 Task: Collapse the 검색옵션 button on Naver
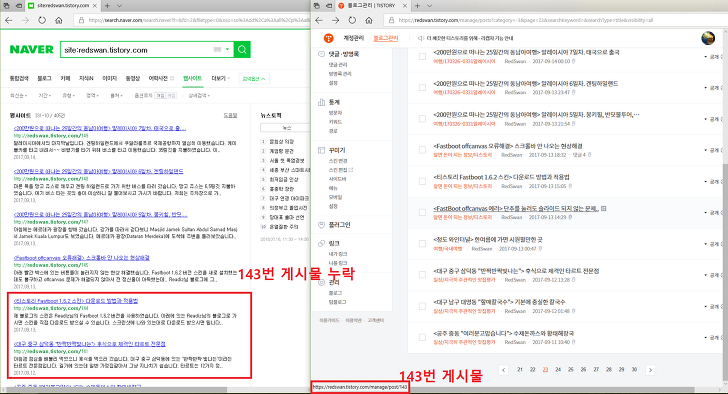tap(254, 79)
